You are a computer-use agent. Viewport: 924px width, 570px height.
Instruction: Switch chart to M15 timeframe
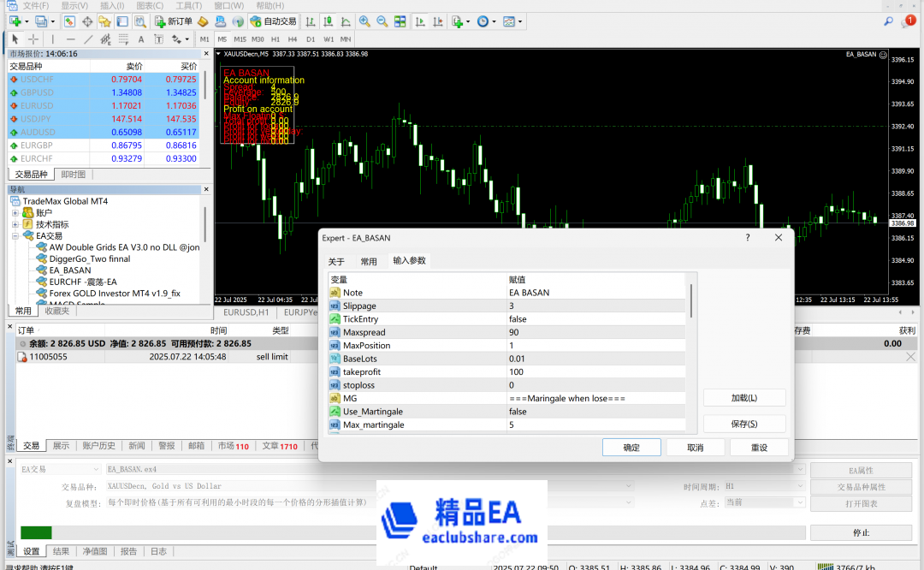[x=240, y=39]
